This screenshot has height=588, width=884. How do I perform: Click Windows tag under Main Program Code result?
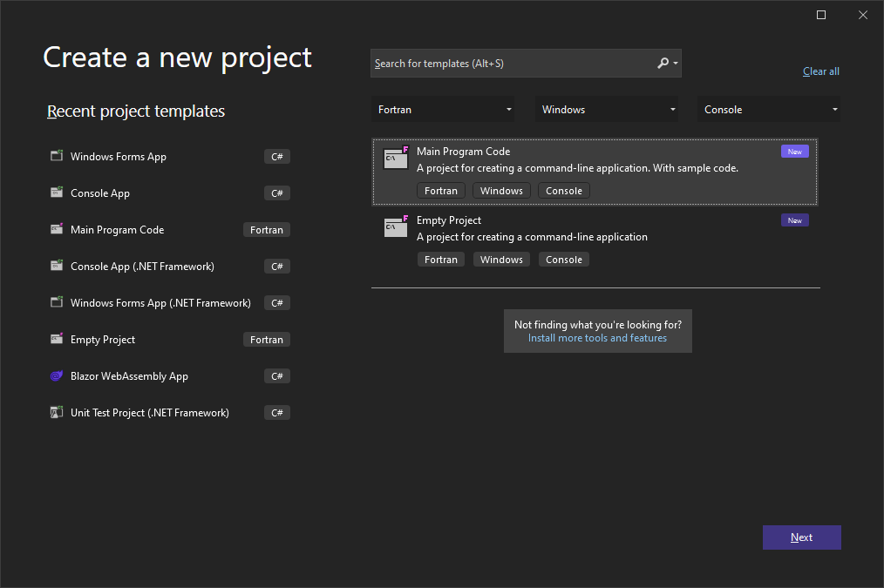click(502, 191)
